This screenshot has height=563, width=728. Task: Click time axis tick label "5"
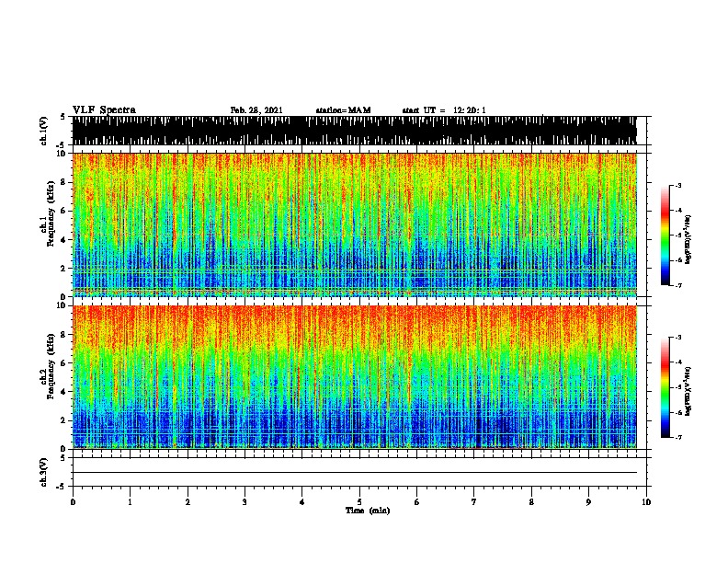(359, 502)
